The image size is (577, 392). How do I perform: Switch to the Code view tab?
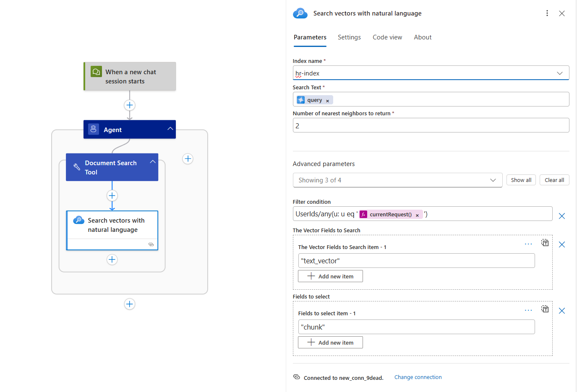tap(387, 37)
